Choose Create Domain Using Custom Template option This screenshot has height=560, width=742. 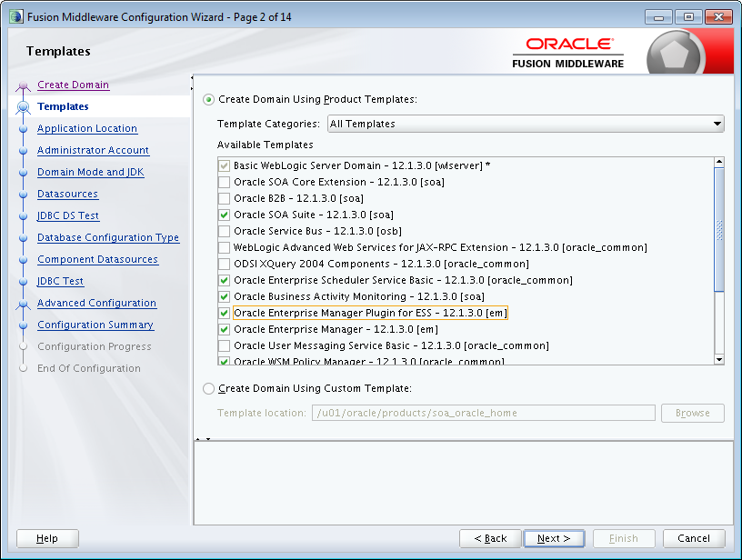(208, 388)
